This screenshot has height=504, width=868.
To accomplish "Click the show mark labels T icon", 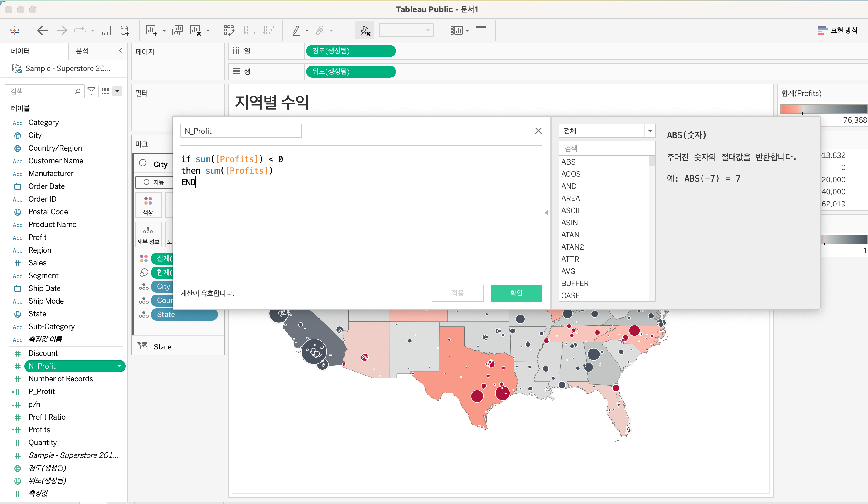I will (x=345, y=30).
